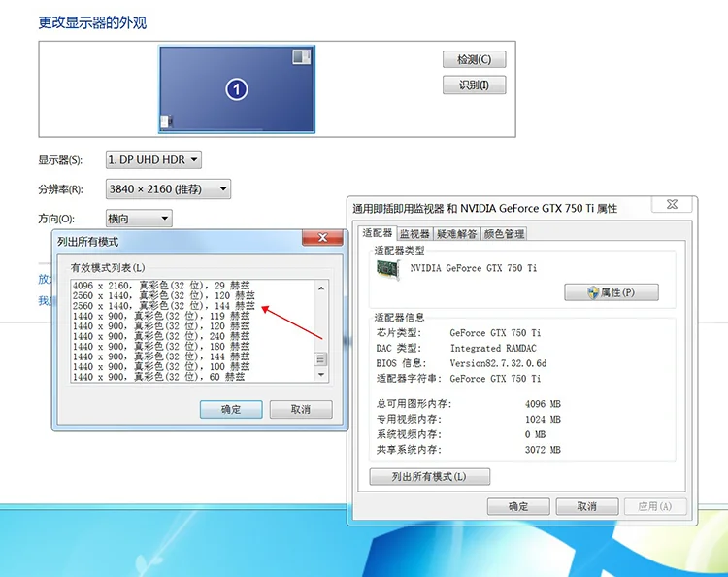Select mode 1440 x 900 144 赫兹

(161, 356)
